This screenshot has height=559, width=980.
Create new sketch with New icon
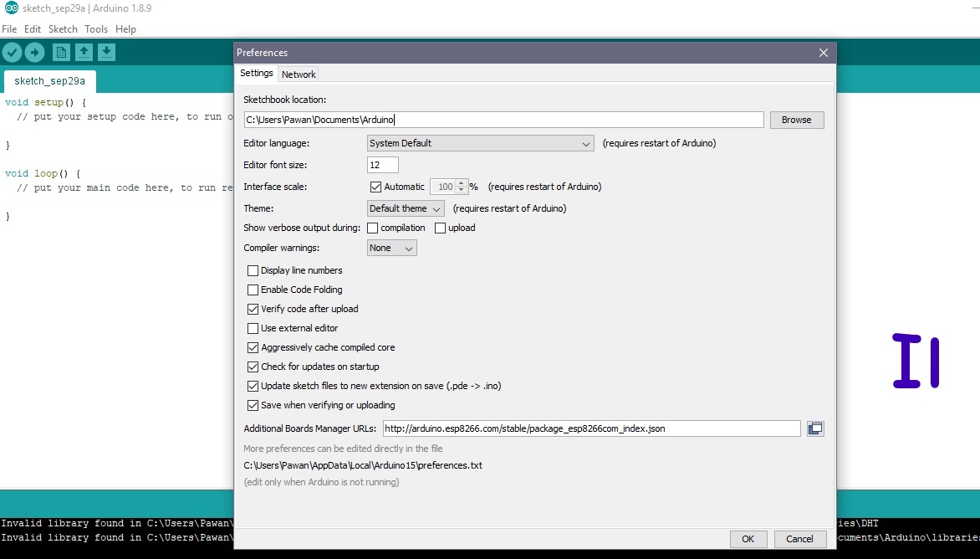tap(61, 53)
